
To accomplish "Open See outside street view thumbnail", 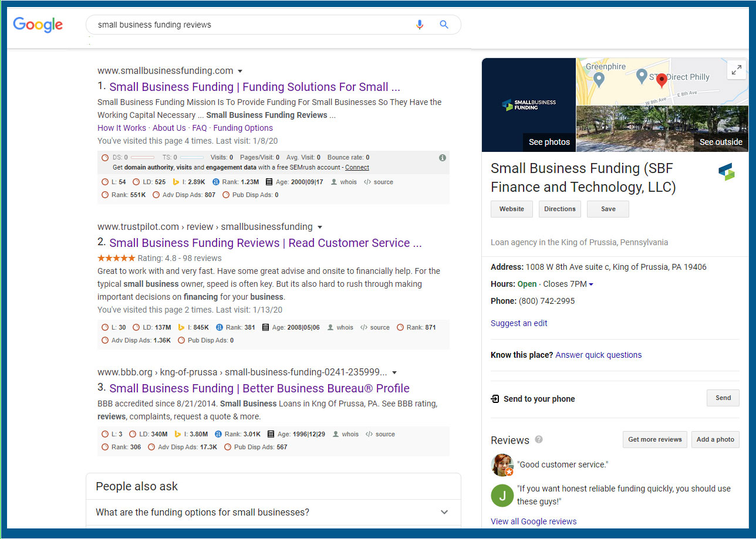I will (x=662, y=128).
